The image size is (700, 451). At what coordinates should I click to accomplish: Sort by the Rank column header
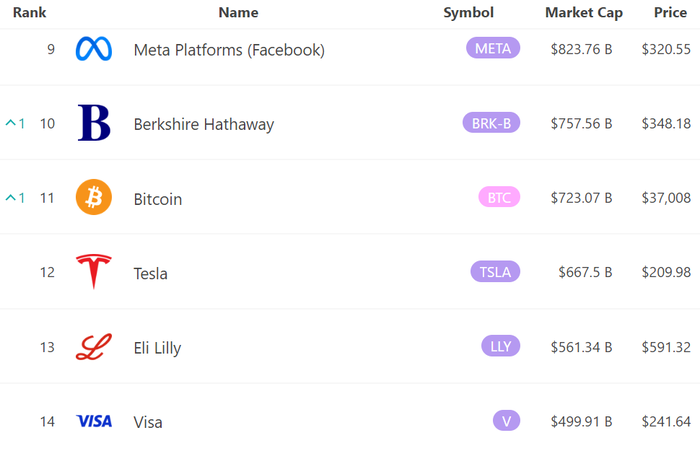(29, 13)
